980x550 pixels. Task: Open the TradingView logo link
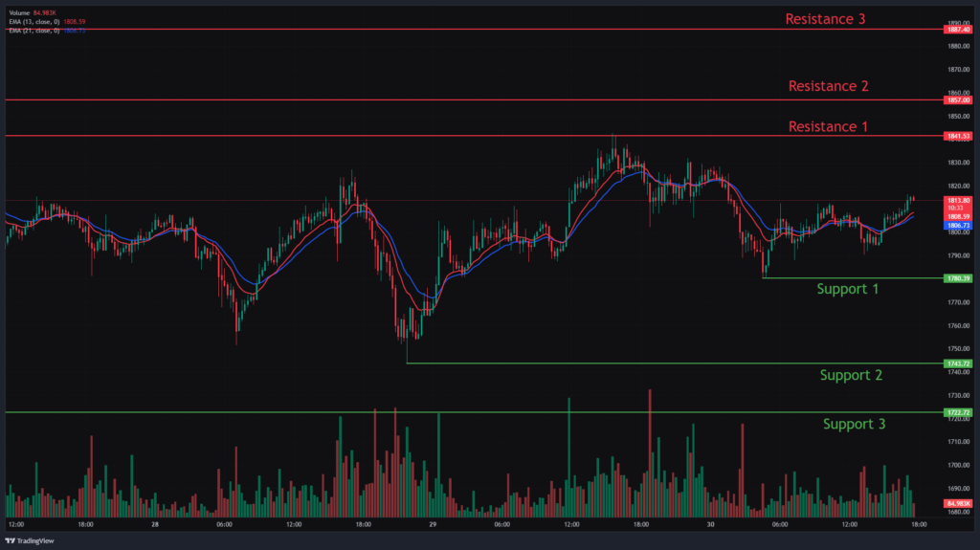coord(30,540)
